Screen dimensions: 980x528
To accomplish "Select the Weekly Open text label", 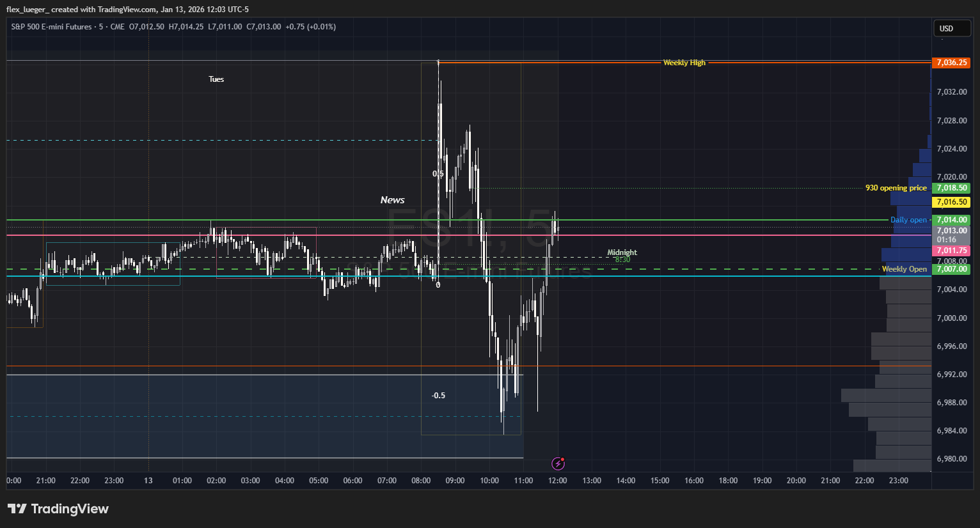I will coord(904,269).
